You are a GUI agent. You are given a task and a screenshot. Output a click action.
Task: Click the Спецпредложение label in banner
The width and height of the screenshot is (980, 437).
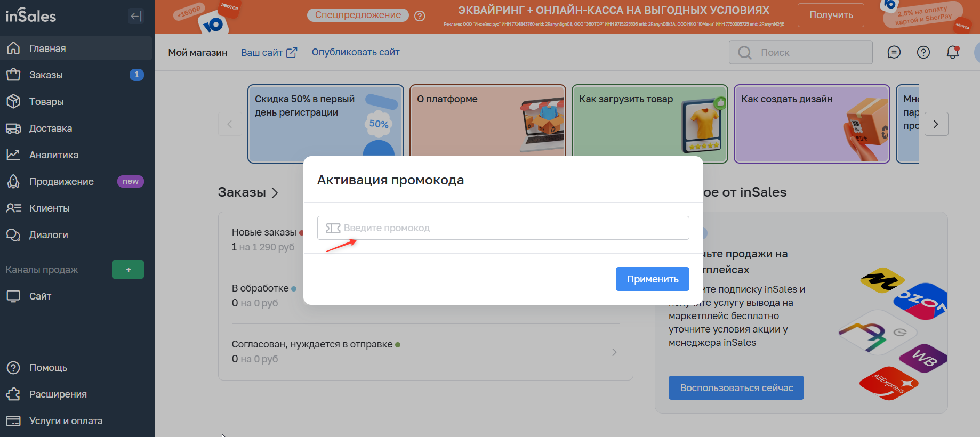click(x=358, y=15)
